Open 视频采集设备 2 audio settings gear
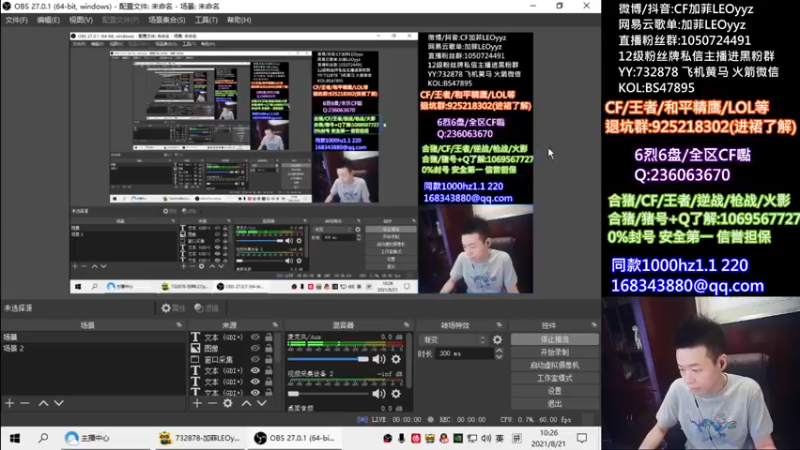The image size is (800, 450). point(396,393)
